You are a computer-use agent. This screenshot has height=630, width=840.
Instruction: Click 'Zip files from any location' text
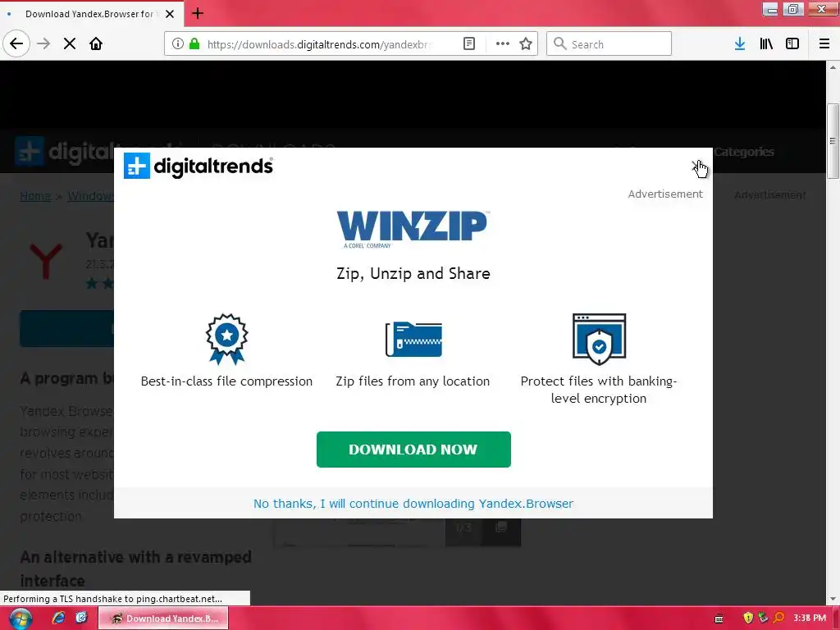413,381
